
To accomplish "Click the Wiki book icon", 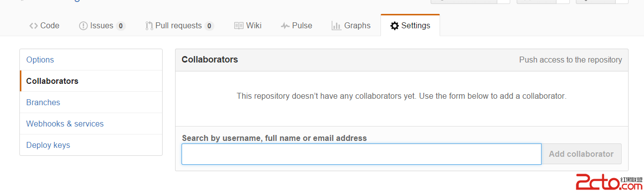I will click(239, 26).
